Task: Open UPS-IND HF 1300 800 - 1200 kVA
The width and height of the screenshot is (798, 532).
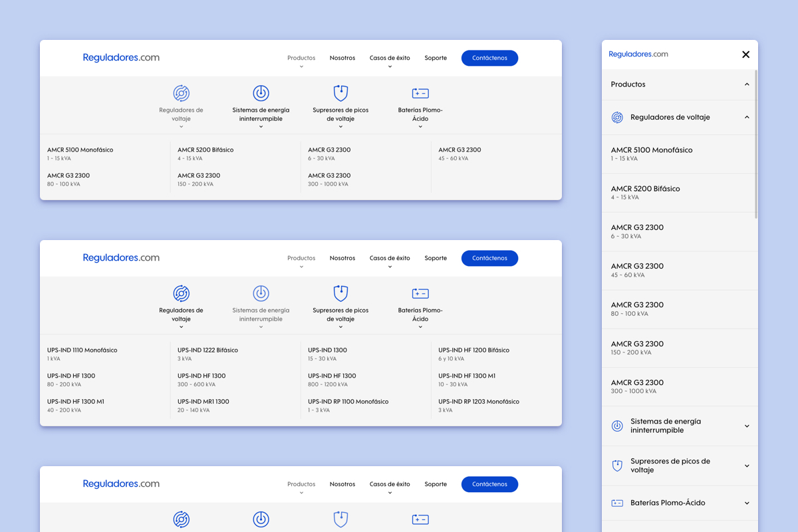Action: (332, 380)
